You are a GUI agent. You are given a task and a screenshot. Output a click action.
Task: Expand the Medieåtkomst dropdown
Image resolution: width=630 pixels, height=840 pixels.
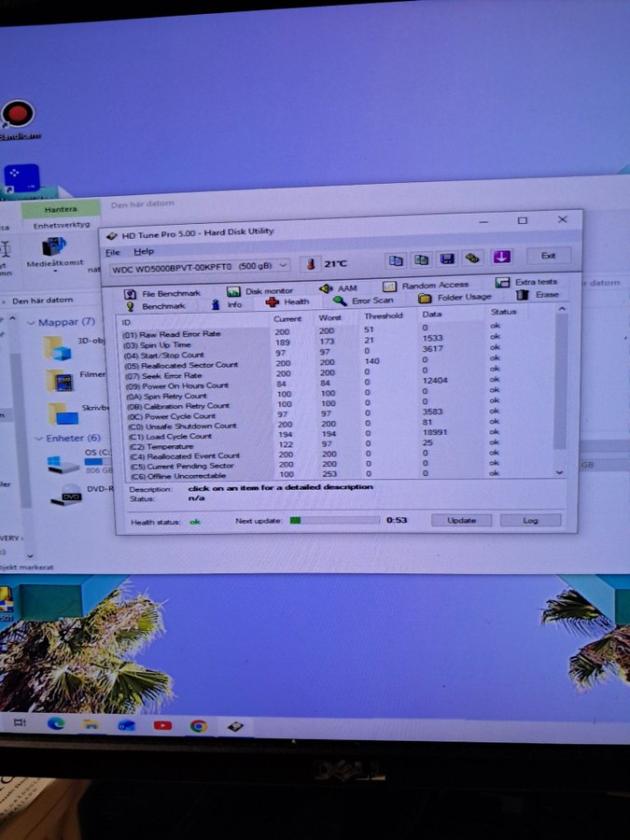[x=54, y=272]
